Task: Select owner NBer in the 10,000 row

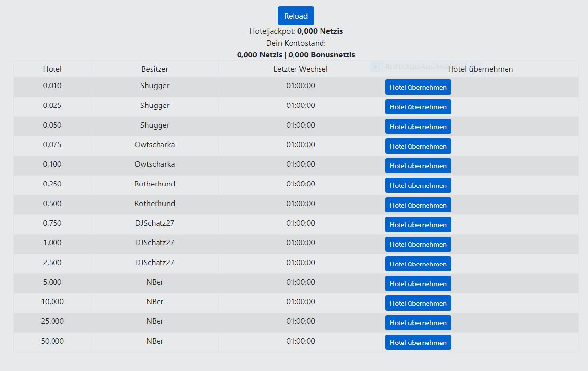Action: [155, 302]
